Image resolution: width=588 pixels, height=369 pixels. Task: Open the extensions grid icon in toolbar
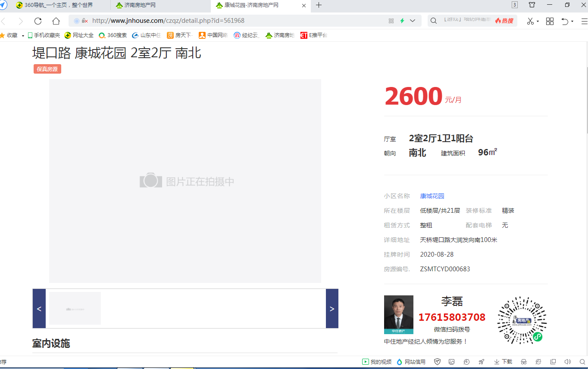(x=550, y=21)
